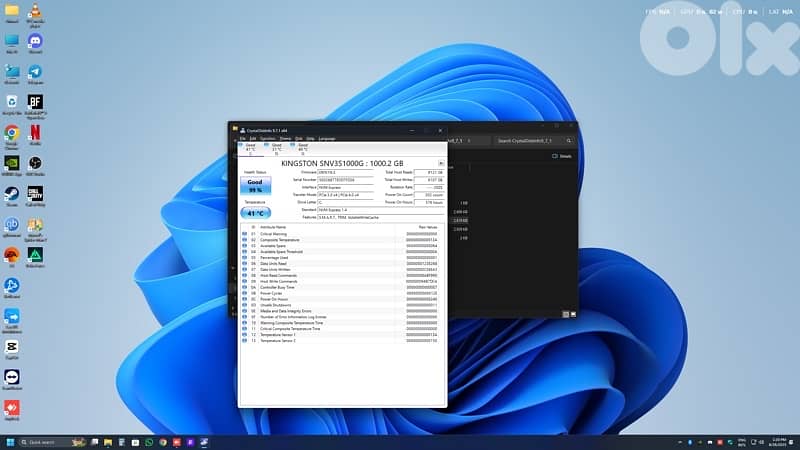This screenshot has height=450, width=800.
Task: Launch the Call of Duty desktop shortcut
Action: pyautogui.click(x=35, y=194)
